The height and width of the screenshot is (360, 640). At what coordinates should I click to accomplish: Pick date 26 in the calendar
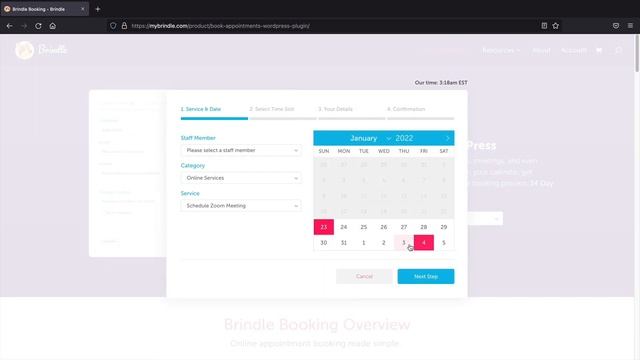384,227
